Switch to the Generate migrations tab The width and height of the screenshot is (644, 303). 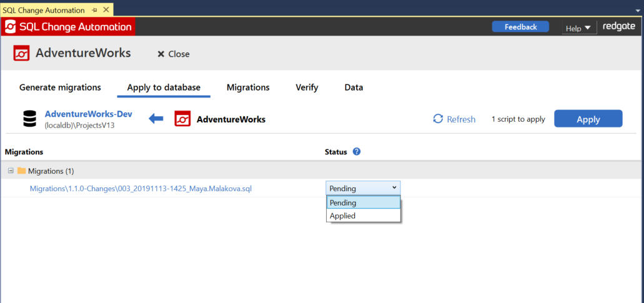click(x=60, y=87)
